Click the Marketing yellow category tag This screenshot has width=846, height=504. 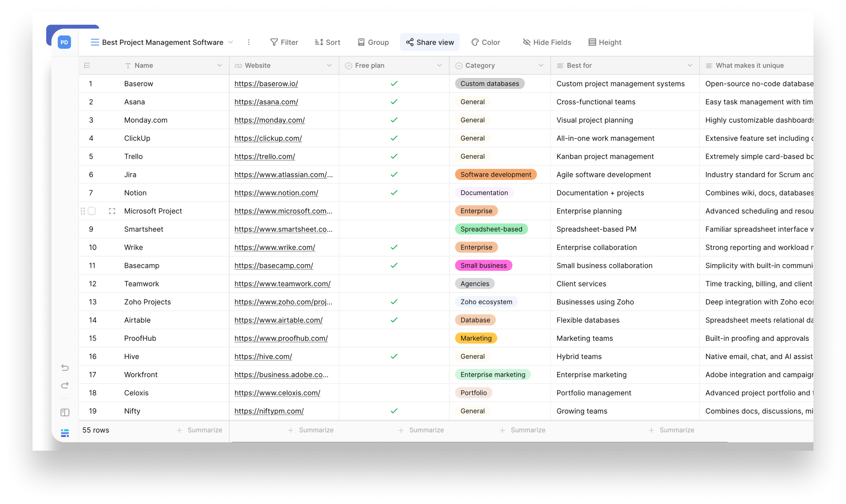(476, 338)
